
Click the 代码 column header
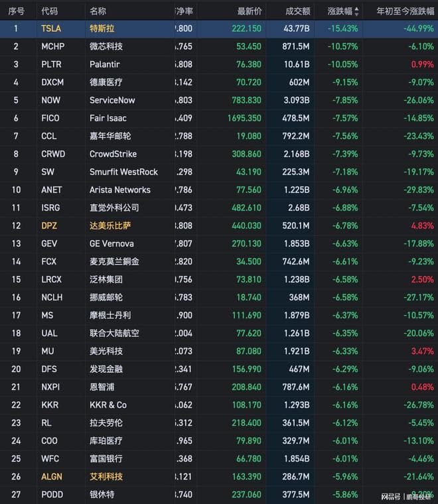(50, 11)
